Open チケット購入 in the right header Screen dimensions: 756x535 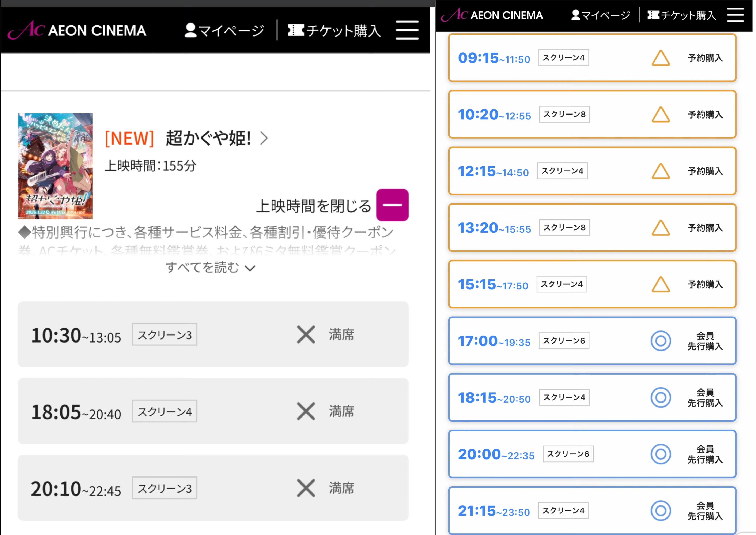682,15
